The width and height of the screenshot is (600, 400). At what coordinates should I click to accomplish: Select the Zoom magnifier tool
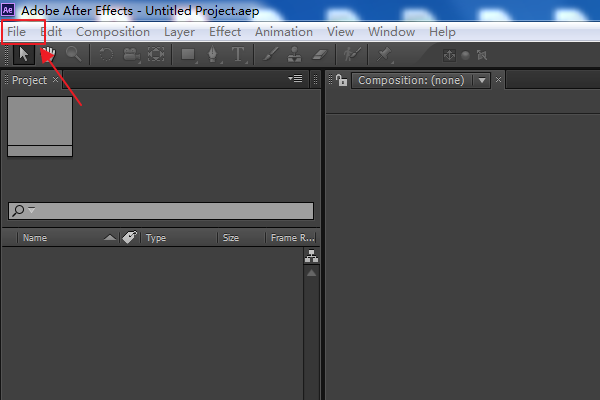click(x=73, y=54)
